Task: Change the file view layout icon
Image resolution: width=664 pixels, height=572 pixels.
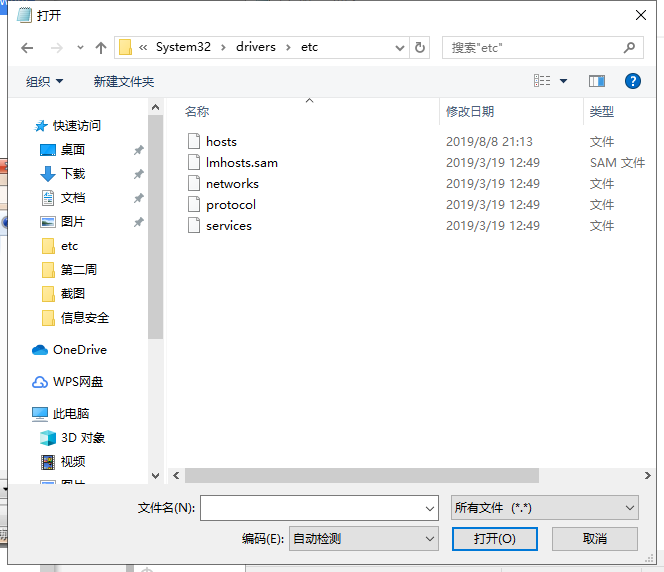Action: click(542, 80)
